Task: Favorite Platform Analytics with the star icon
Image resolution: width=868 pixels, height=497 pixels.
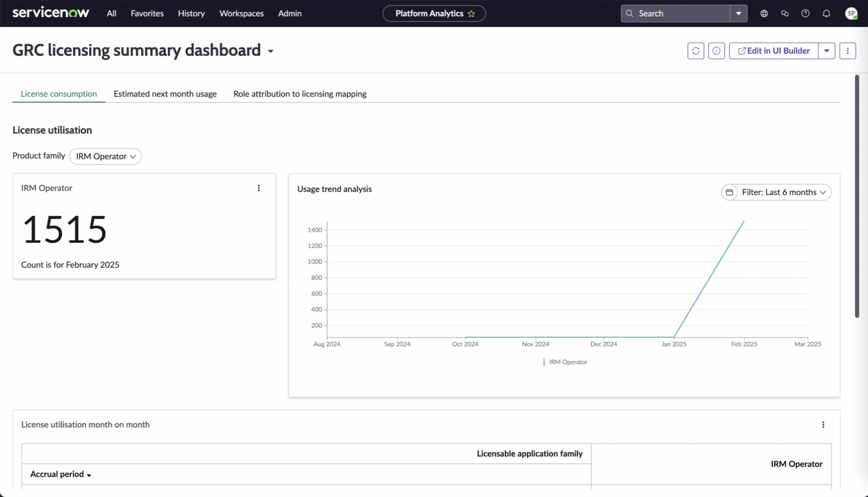Action: (x=471, y=13)
